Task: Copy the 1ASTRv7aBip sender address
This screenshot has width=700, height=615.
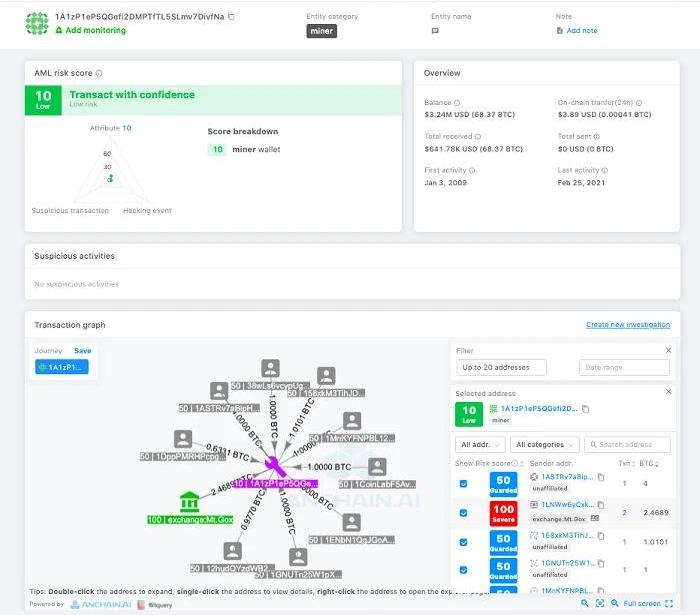Action: coord(601,478)
